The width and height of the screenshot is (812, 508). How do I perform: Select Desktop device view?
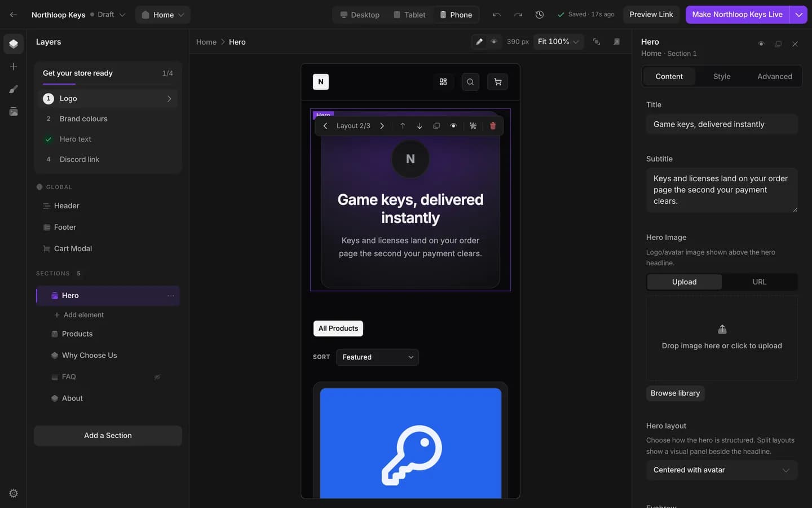pos(360,15)
